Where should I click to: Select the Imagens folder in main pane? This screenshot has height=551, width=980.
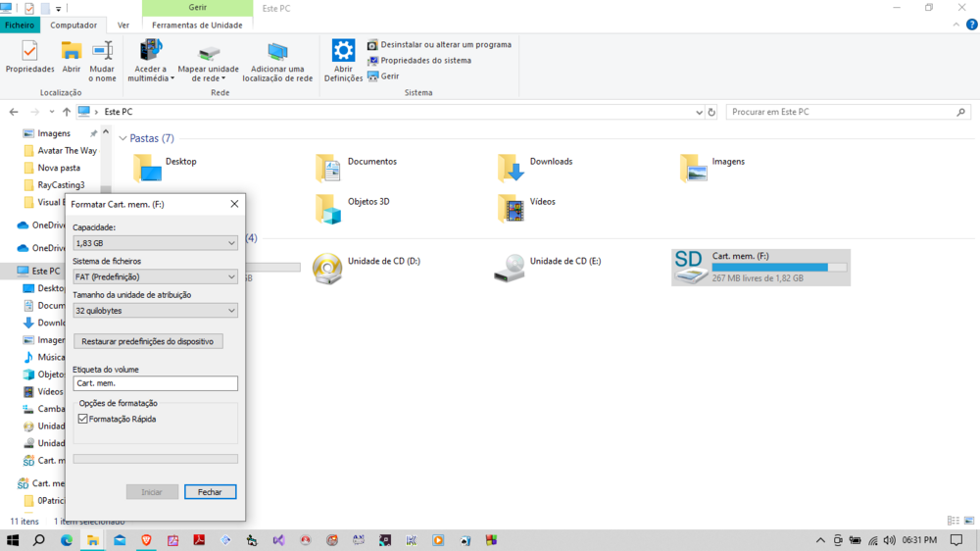[x=712, y=168]
